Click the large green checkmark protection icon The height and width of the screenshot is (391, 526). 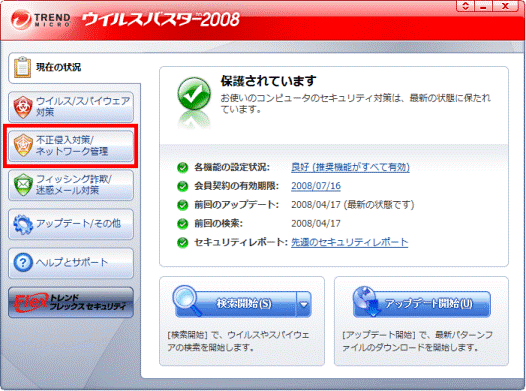point(194,94)
